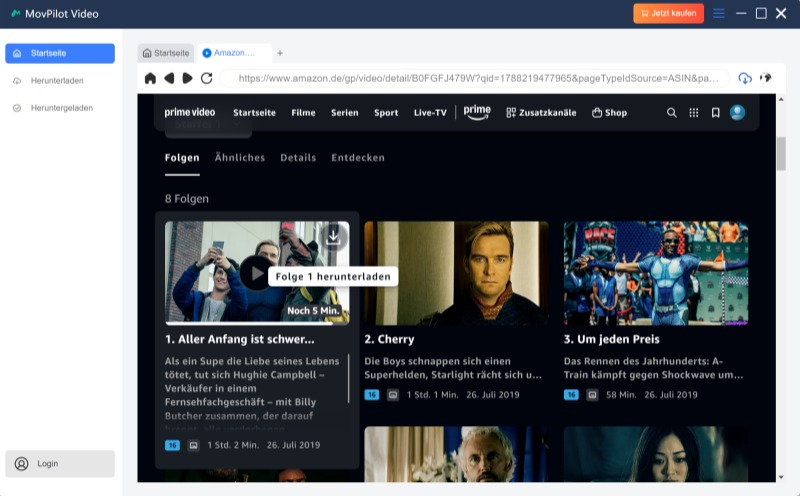Select Startseite in the left sidebar
The width and height of the screenshot is (800, 496).
[60, 53]
